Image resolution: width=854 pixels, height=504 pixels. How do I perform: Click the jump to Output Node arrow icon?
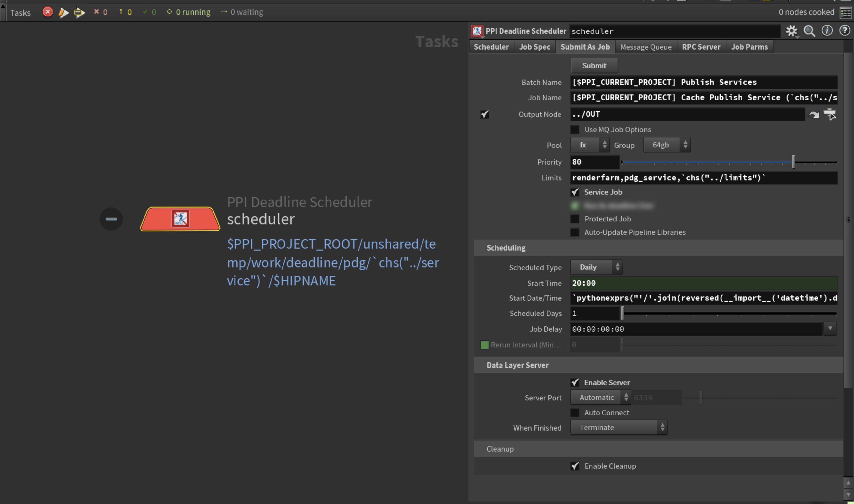pos(814,115)
